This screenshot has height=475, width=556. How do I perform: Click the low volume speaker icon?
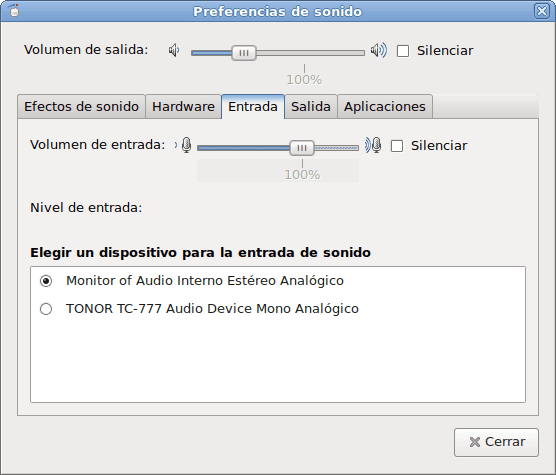(174, 51)
